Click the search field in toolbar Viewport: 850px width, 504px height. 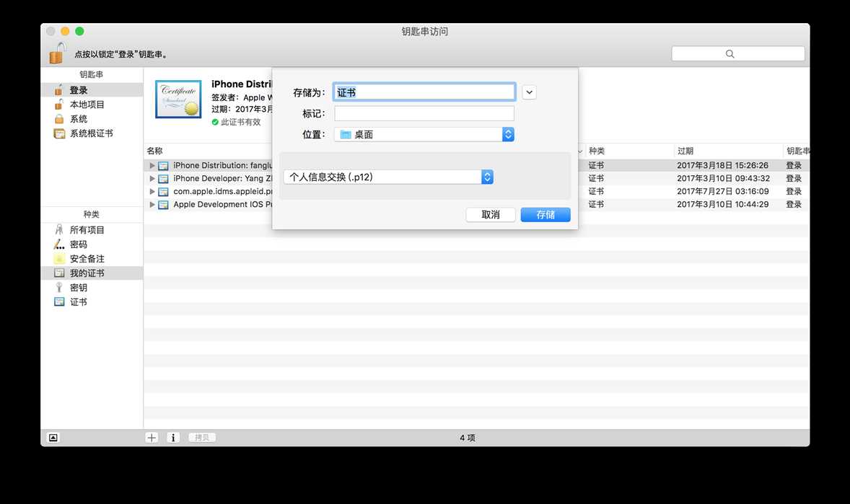(737, 53)
